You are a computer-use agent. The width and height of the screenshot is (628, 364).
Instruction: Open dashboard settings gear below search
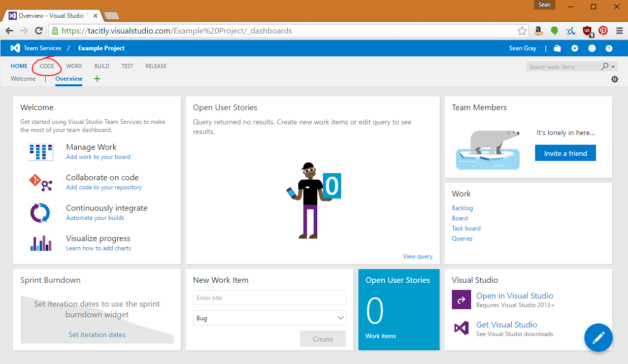[x=615, y=79]
